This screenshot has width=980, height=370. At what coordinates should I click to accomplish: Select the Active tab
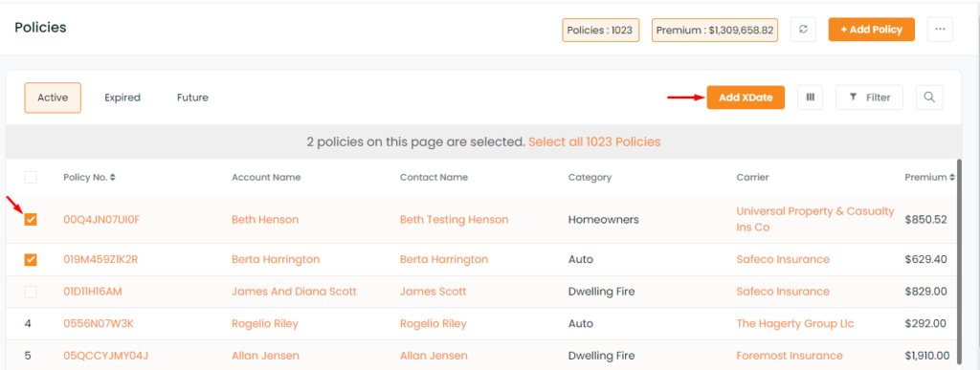pos(53,98)
